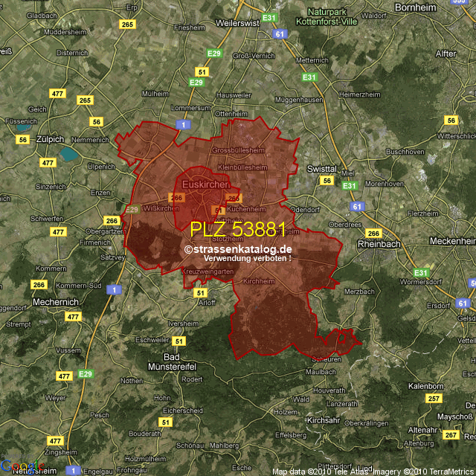Click the Rheinbach town label
The image size is (476, 476).
[378, 244]
